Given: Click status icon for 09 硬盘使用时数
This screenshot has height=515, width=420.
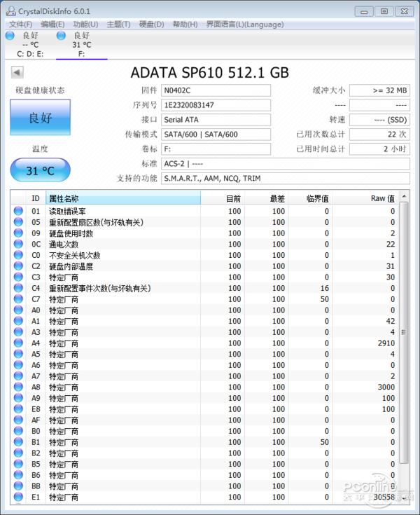Looking at the screenshot, I should click(18, 233).
